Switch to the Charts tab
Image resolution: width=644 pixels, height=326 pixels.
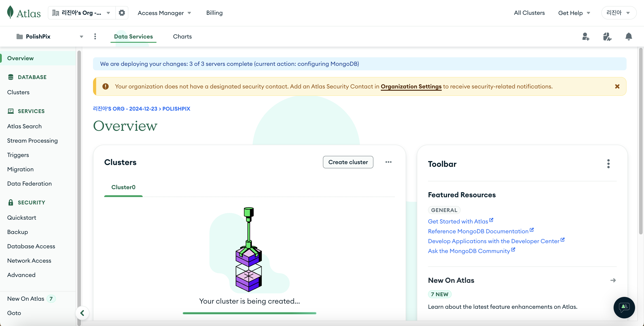pos(182,36)
